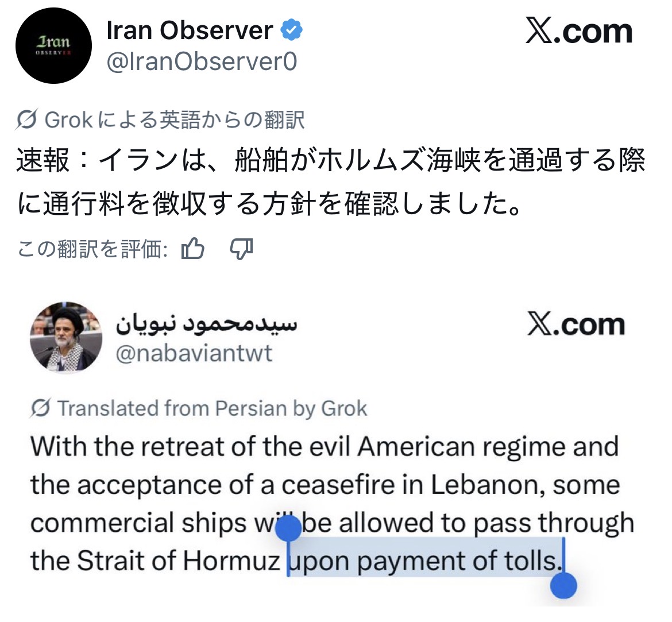Open the @nabaviantwt handle
The width and height of the screenshot is (672, 622).
194,354
